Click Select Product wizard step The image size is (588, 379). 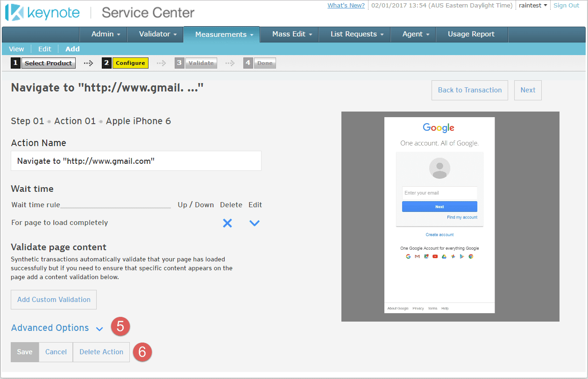click(49, 63)
